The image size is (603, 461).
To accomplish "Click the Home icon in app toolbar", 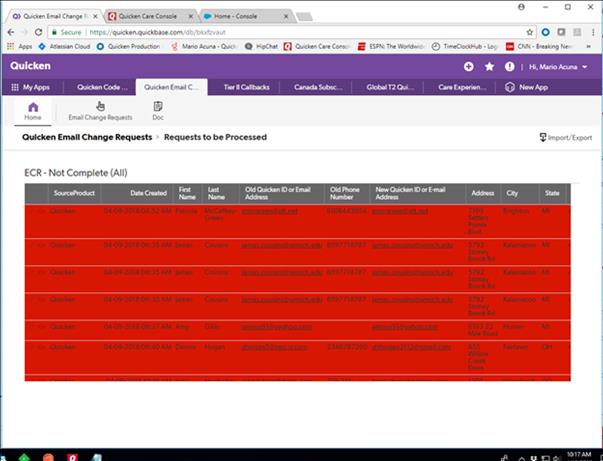I will tap(33, 110).
